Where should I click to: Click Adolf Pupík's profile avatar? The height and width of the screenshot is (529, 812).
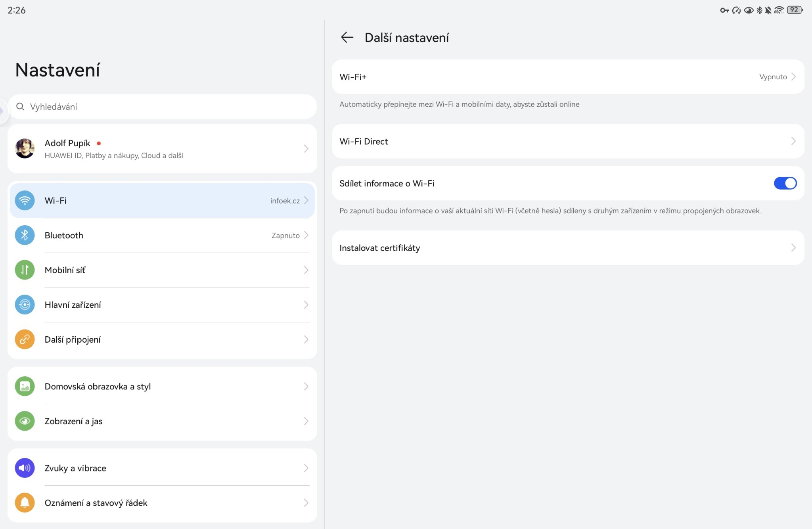click(x=25, y=149)
